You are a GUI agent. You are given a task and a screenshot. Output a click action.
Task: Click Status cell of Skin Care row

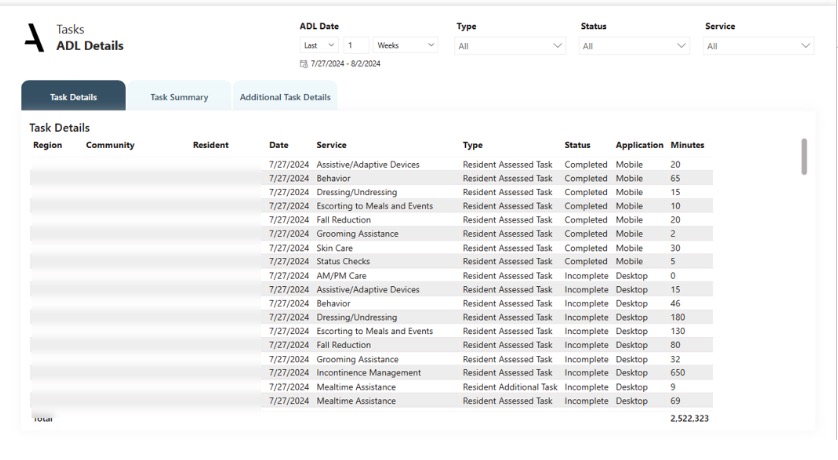click(586, 248)
